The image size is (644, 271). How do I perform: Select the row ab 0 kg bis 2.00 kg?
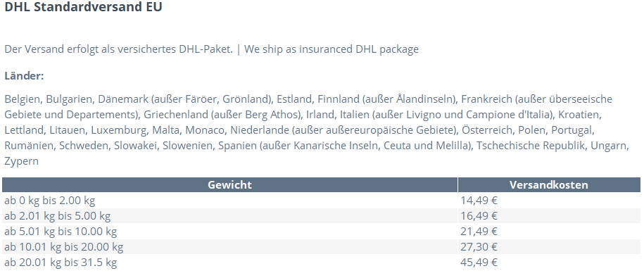(321, 201)
